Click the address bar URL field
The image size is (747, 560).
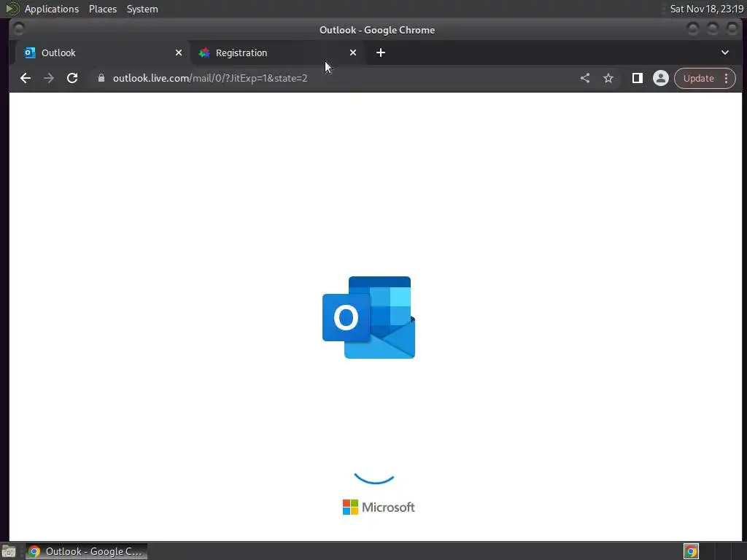333,78
